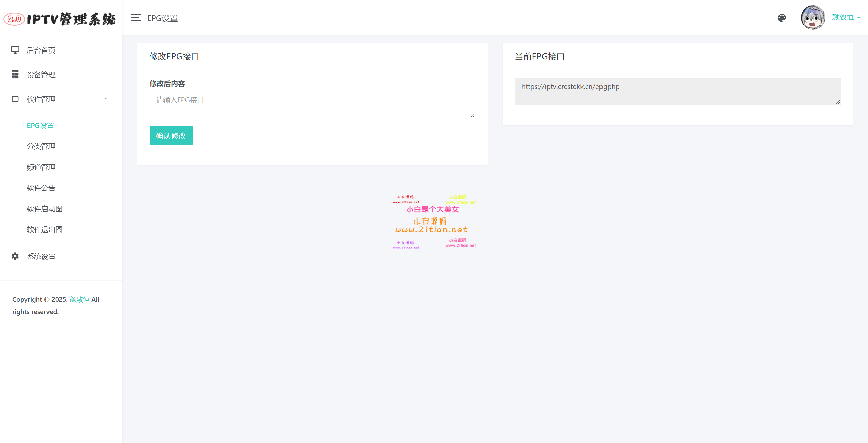Navigate to 软件退出图
This screenshot has height=443, width=868.
44,230
